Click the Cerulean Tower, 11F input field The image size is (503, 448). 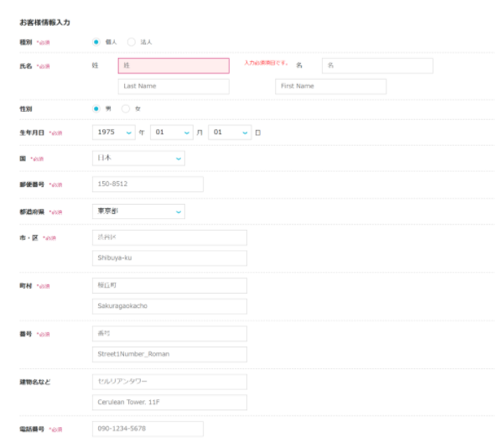pyautogui.click(x=169, y=402)
